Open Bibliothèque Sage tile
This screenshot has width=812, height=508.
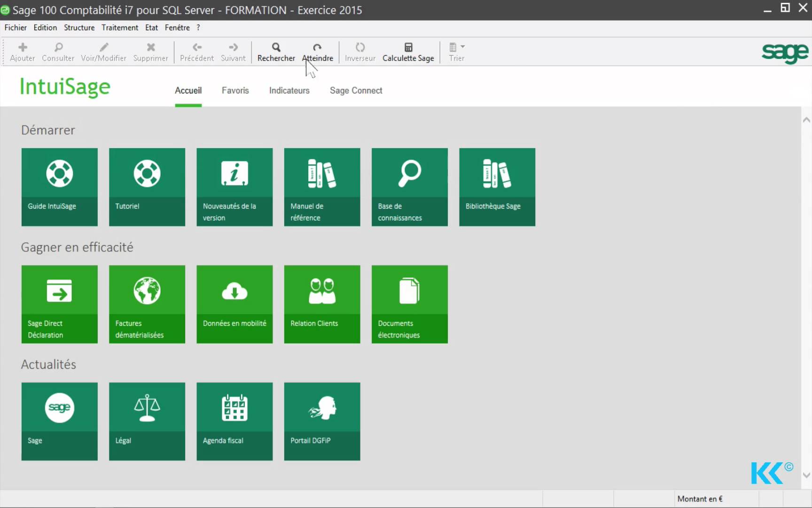497,187
